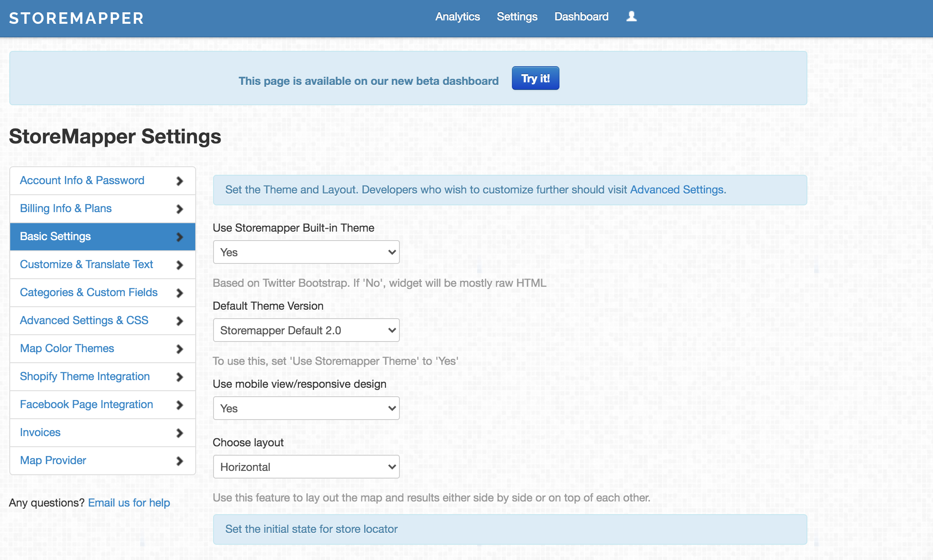Image resolution: width=933 pixels, height=560 pixels.
Task: Open the Choose layout dropdown
Action: [x=306, y=467]
